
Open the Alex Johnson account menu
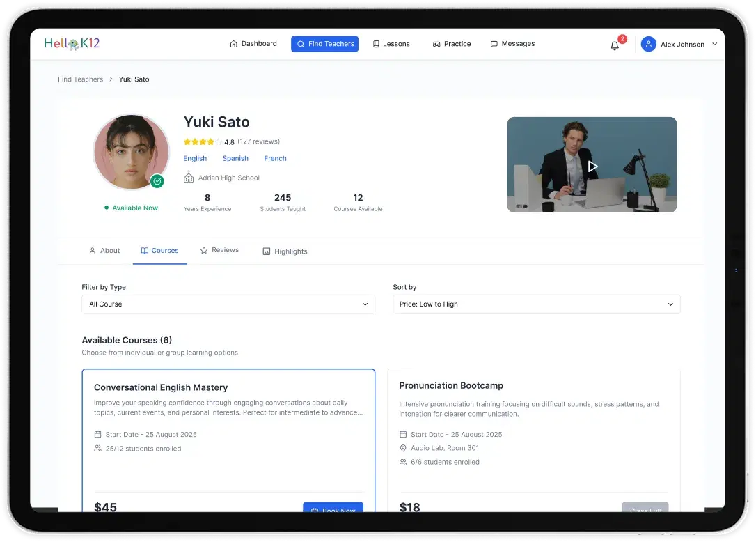(679, 44)
